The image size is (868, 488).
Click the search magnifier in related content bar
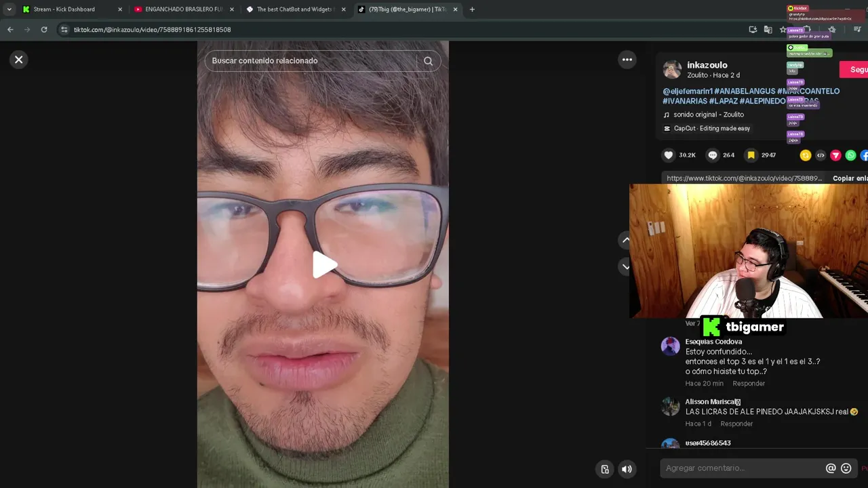click(x=428, y=61)
